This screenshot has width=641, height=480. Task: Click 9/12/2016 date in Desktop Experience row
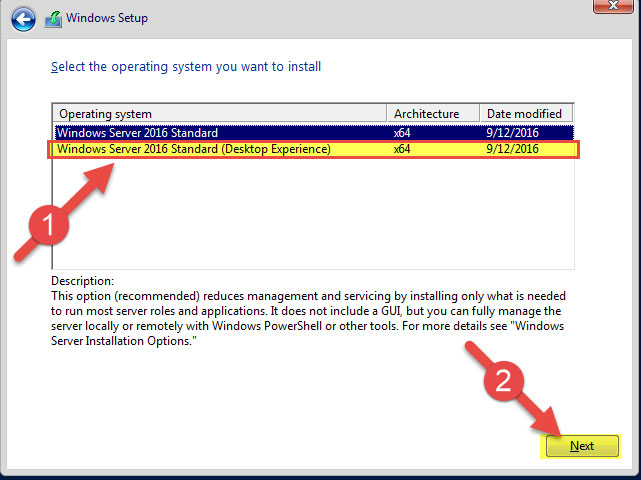[512, 149]
